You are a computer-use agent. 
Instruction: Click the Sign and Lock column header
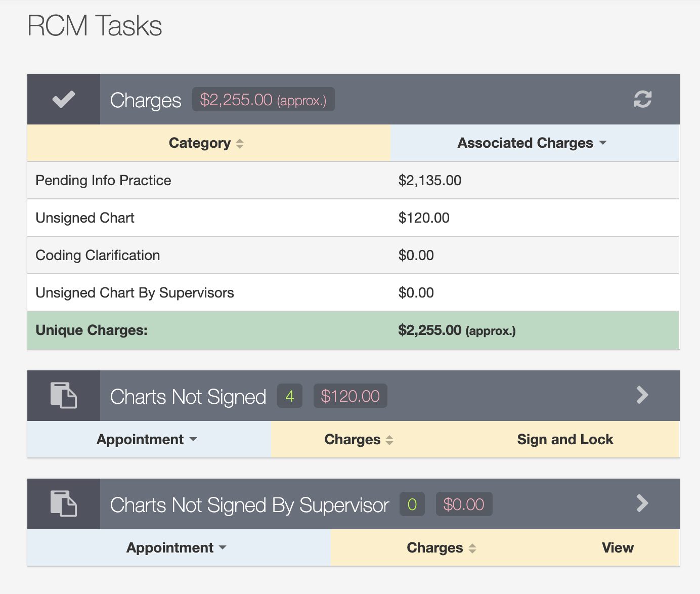[x=565, y=439]
